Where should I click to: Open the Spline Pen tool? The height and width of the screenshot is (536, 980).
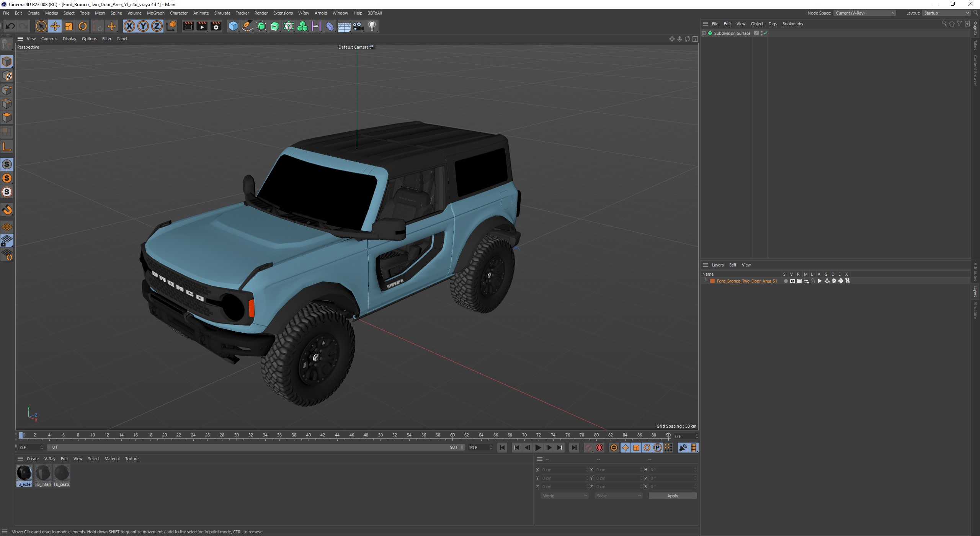click(x=247, y=26)
